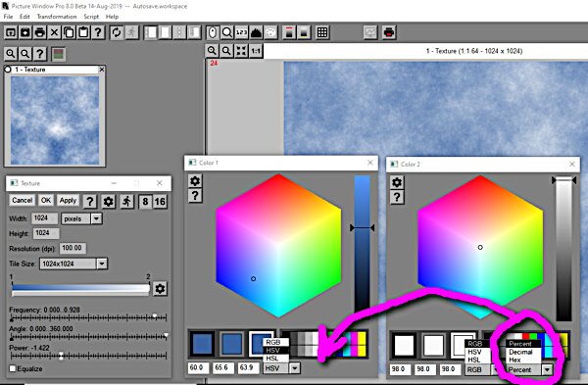Open the gradient settings gear beside the color bar
The height and width of the screenshot is (385, 588).
(x=160, y=289)
